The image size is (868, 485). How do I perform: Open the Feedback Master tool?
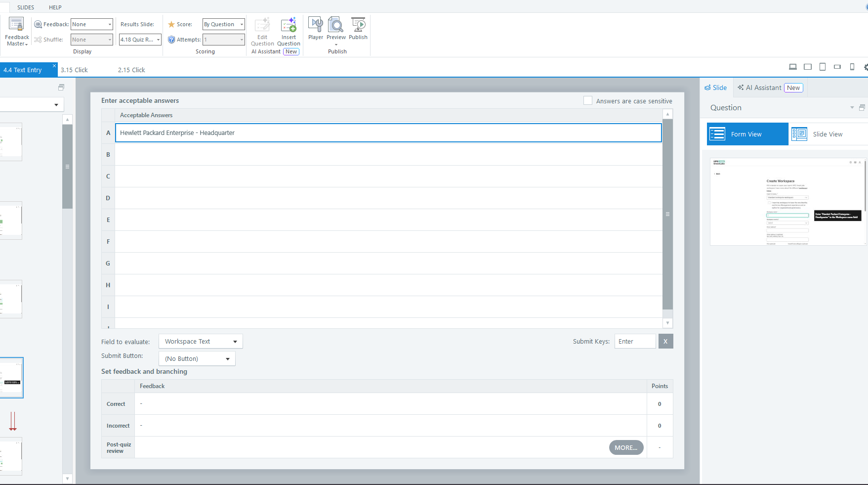(17, 32)
